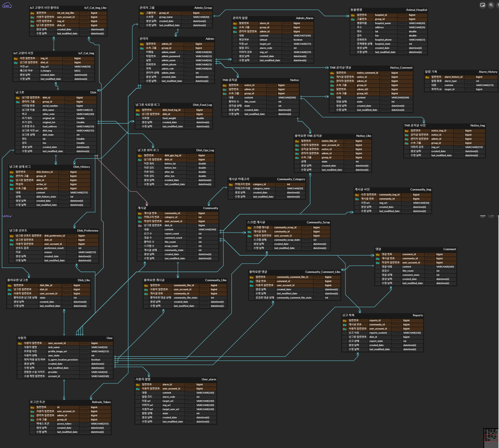
Task: Click the key icon beside community_comment_like_id
Action: pyautogui.click(x=251, y=277)
